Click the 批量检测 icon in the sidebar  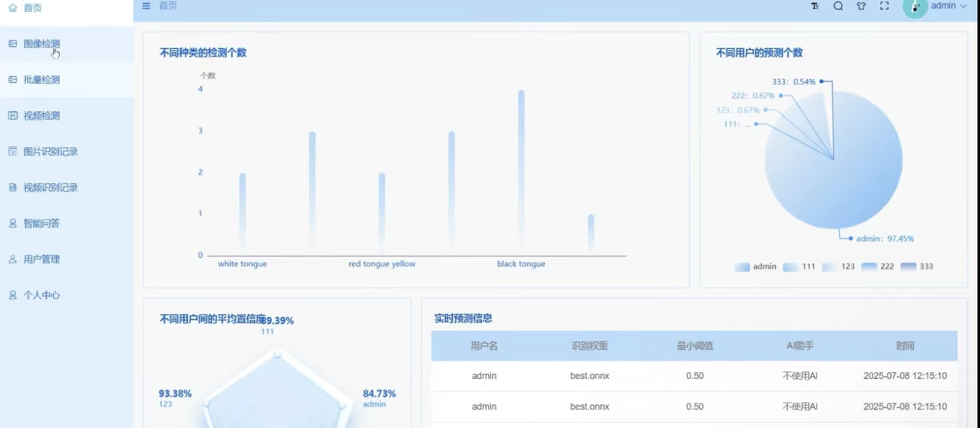click(12, 80)
